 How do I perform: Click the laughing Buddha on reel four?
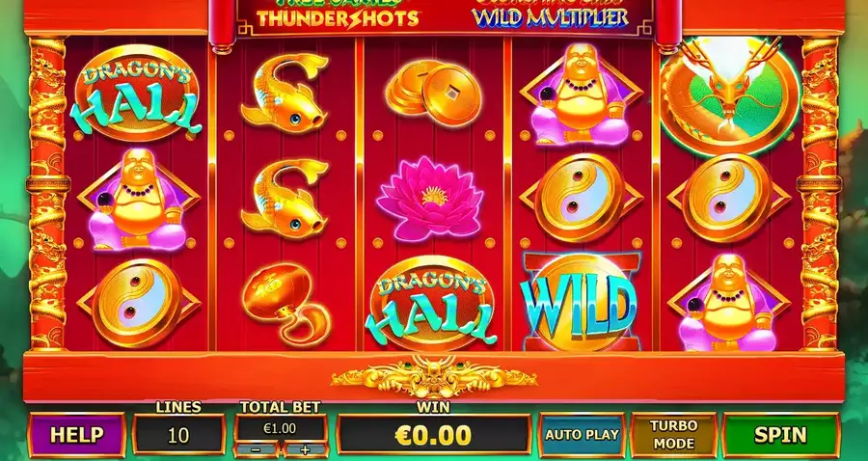click(581, 95)
